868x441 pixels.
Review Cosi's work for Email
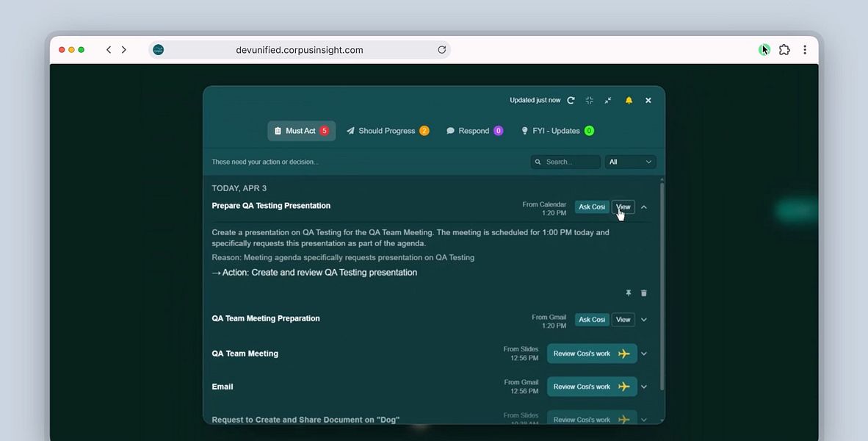pyautogui.click(x=592, y=387)
